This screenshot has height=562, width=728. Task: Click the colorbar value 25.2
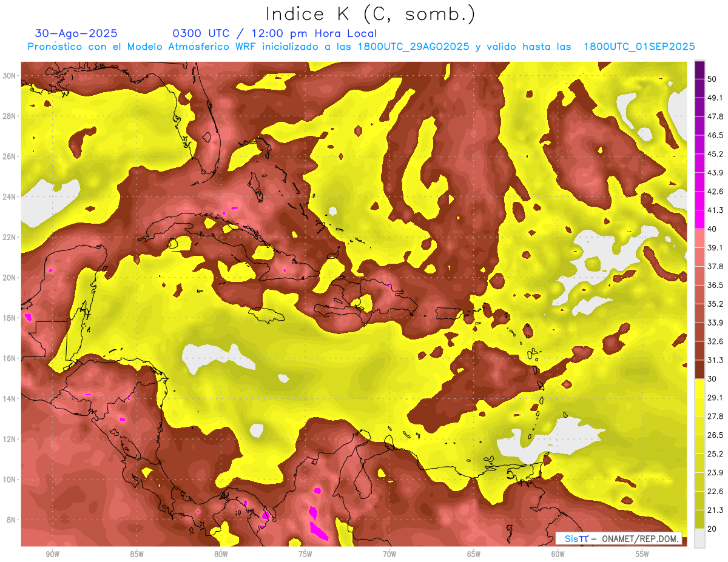click(715, 454)
